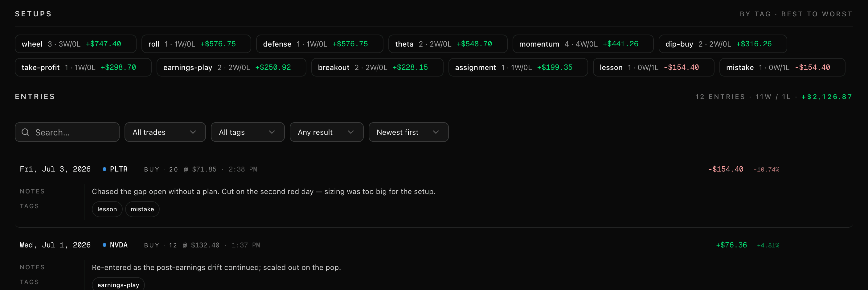Click the SETUPS section heading
The image size is (868, 290).
(33, 14)
